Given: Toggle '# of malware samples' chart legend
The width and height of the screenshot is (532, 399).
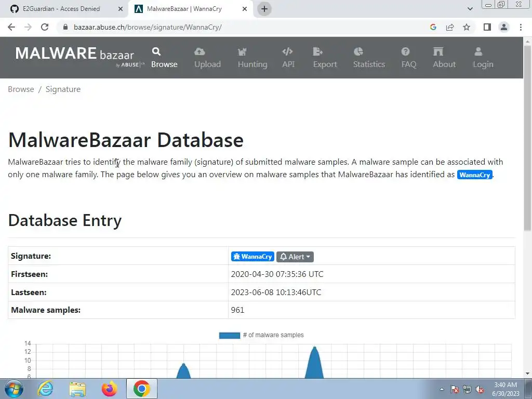Looking at the screenshot, I should pos(261,335).
